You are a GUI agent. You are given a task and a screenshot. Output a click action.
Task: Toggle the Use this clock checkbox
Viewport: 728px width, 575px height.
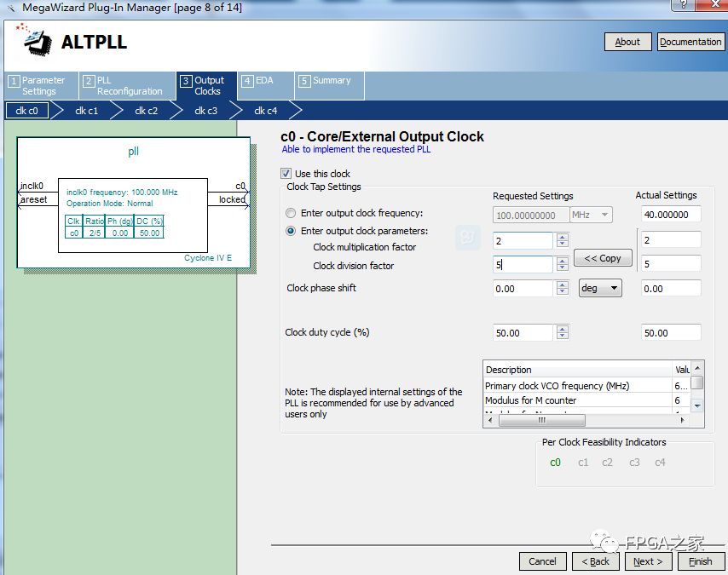(x=286, y=174)
